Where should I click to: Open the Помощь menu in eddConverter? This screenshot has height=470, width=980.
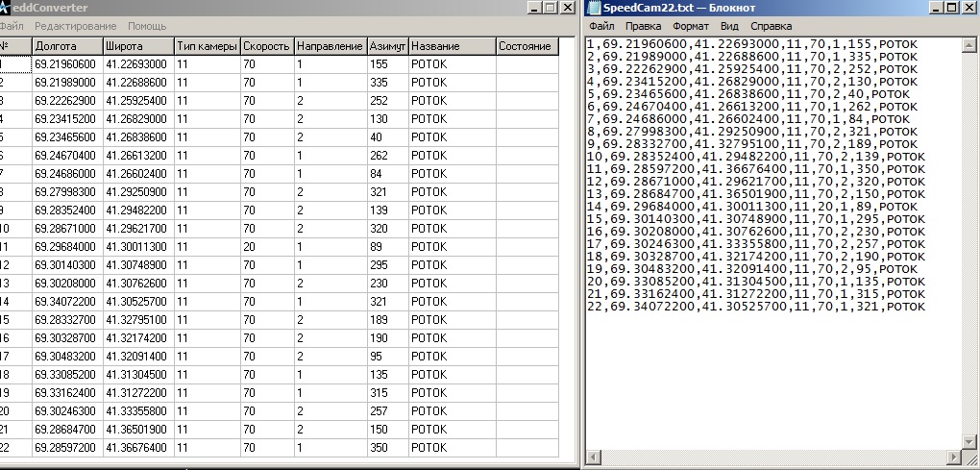click(x=146, y=26)
